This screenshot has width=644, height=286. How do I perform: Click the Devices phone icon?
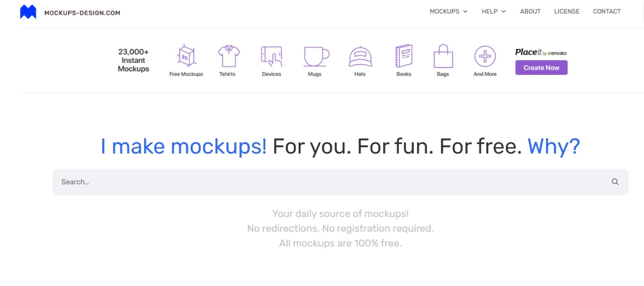pos(271,56)
